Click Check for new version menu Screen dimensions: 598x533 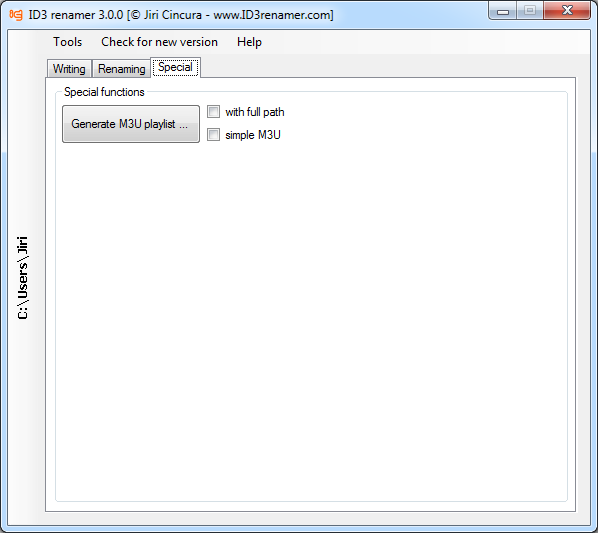159,42
